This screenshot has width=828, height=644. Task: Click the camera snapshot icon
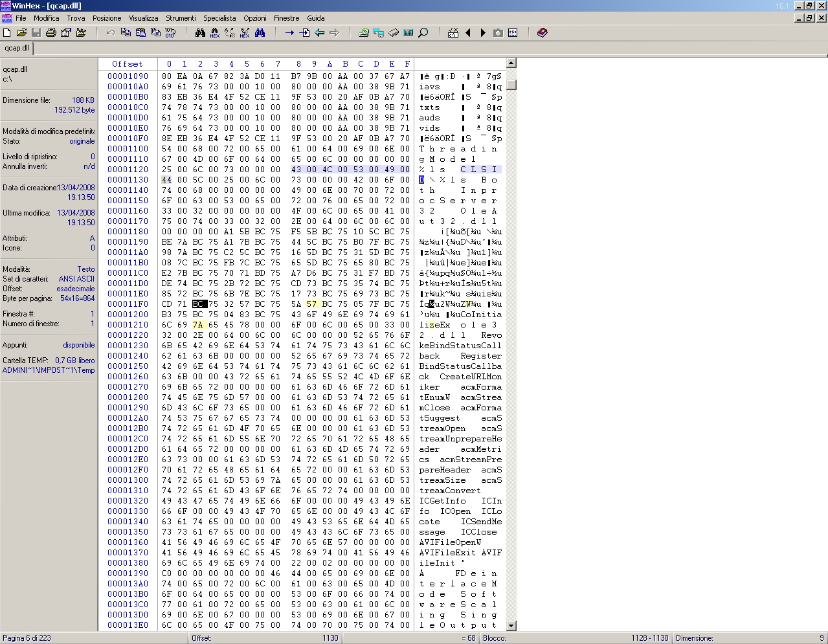(x=498, y=32)
